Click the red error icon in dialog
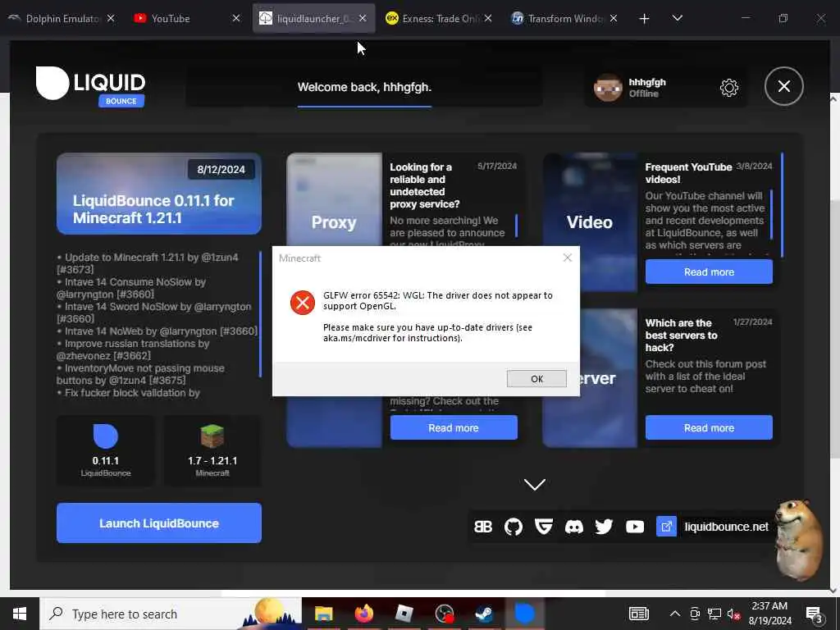The height and width of the screenshot is (630, 840). 302,303
